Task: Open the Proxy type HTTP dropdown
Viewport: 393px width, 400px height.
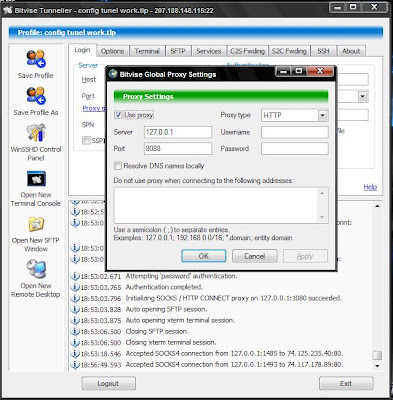Action: pos(322,115)
